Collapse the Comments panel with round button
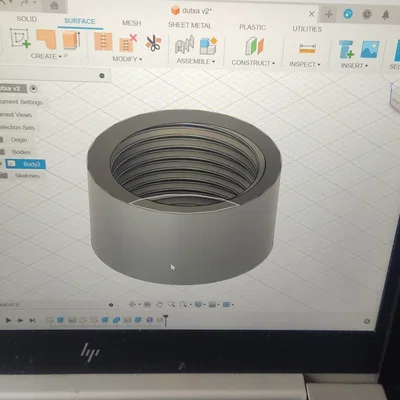 (111, 305)
